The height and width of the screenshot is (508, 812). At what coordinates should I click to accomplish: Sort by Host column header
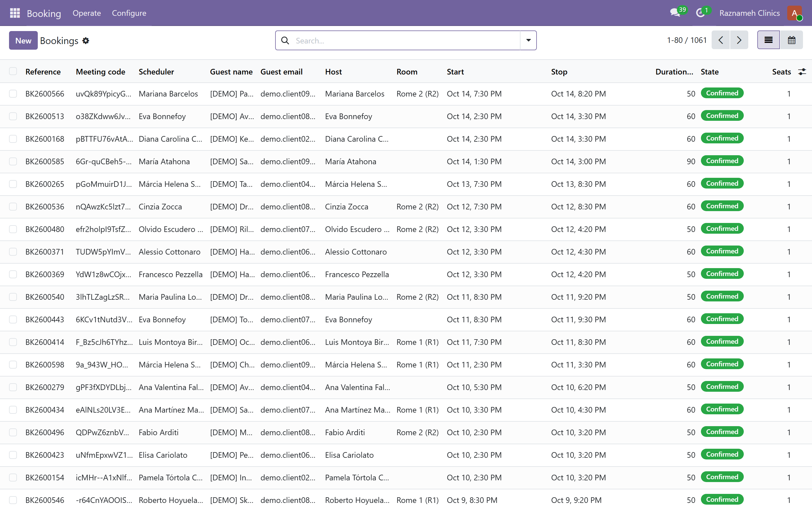(x=333, y=72)
